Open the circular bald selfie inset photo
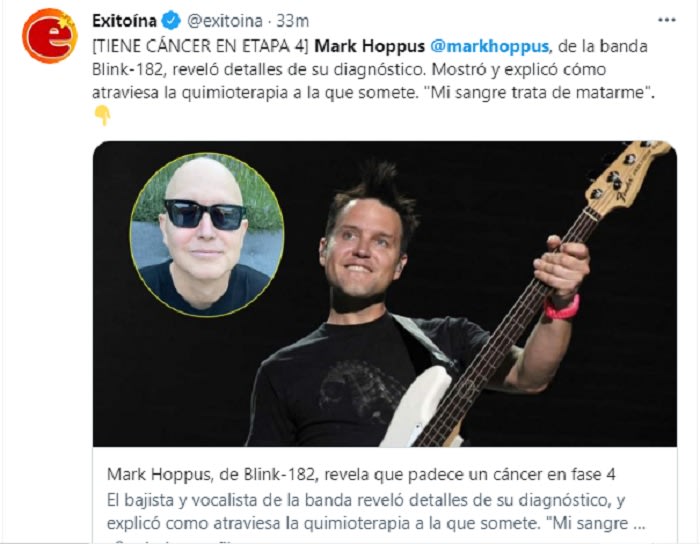The image size is (700, 544). coord(207,234)
